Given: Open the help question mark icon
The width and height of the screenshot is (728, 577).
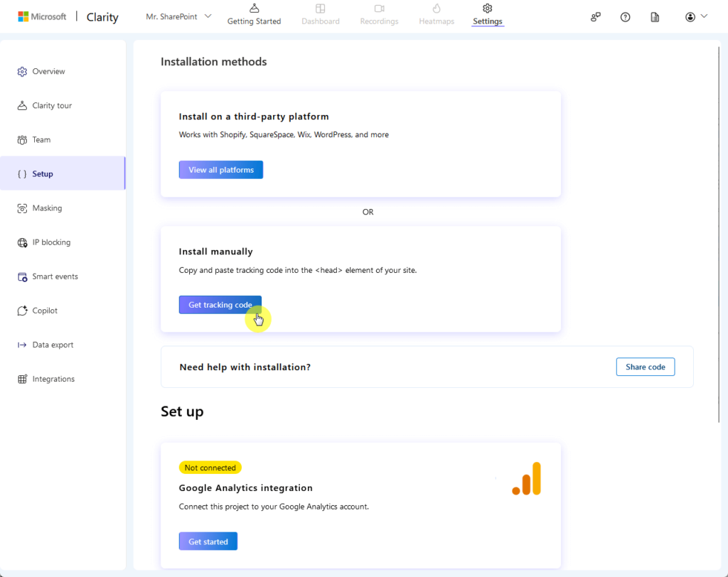Looking at the screenshot, I should pos(626,17).
